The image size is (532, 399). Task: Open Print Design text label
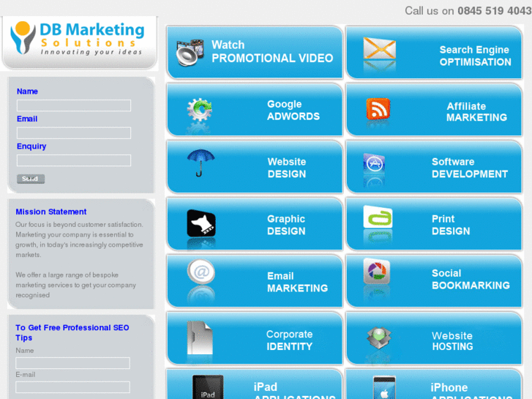451,225
